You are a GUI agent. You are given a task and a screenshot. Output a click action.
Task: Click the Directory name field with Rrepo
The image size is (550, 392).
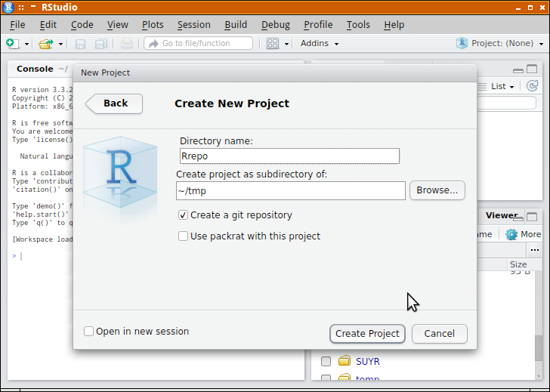click(x=289, y=156)
